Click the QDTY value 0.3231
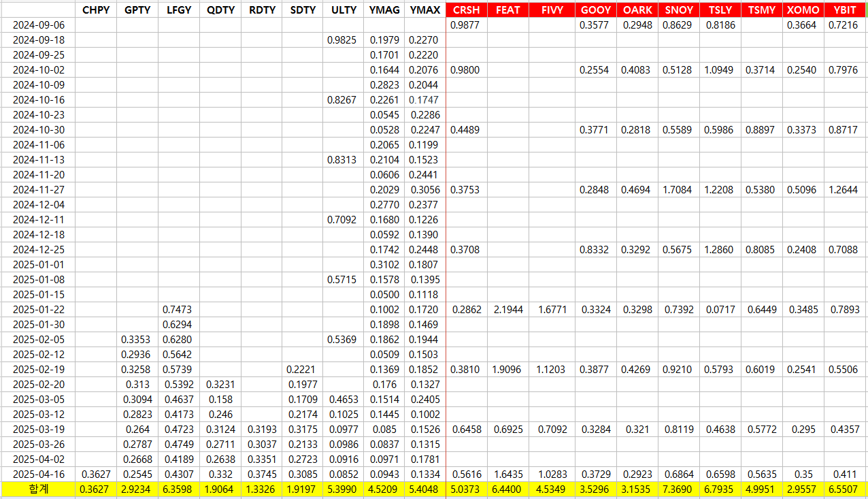 [x=220, y=384]
